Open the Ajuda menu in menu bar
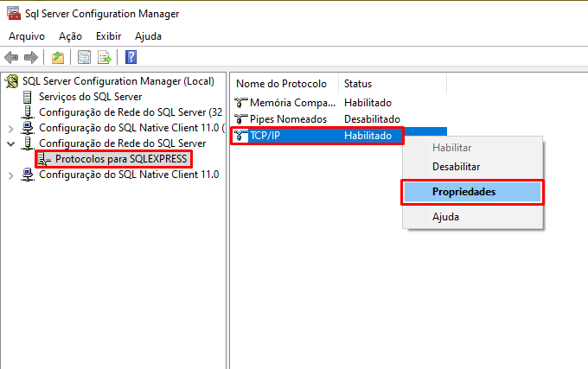Viewport: 588px width, 369px height. 148,36
